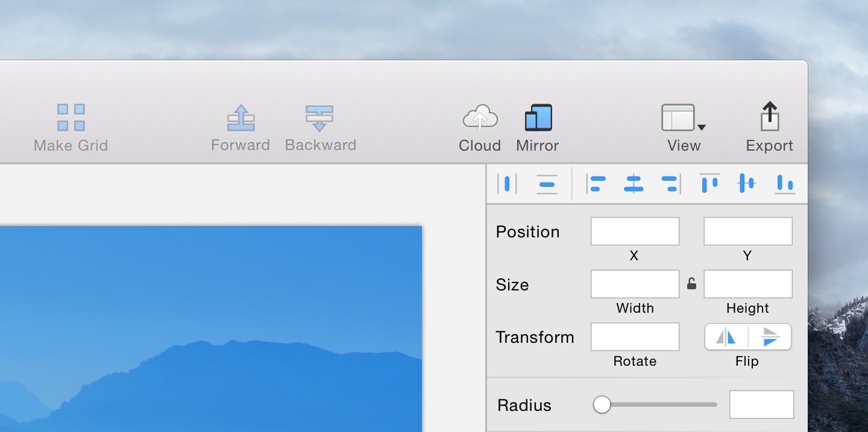This screenshot has width=868, height=432.
Task: Click the Export toolbar icon
Action: click(x=769, y=116)
